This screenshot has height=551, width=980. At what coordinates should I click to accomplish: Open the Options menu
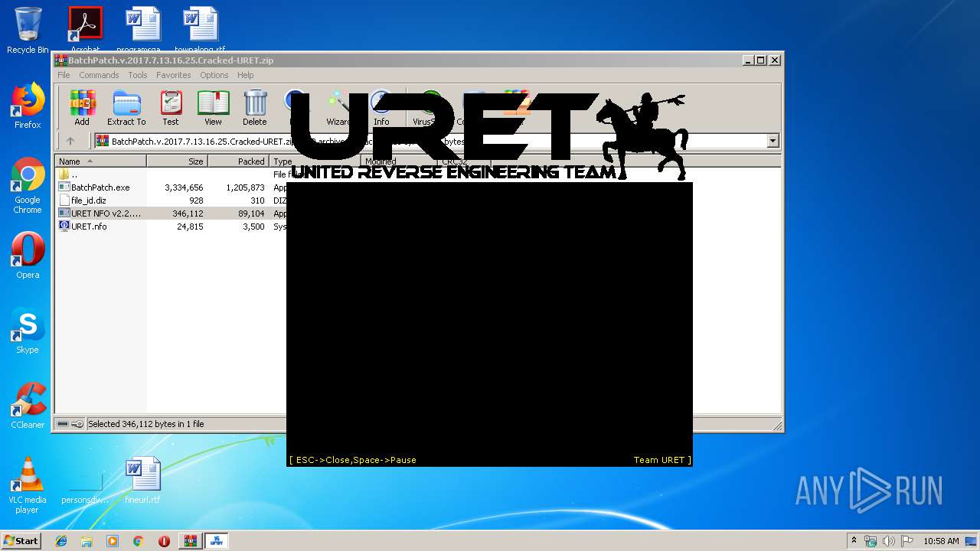coord(214,75)
